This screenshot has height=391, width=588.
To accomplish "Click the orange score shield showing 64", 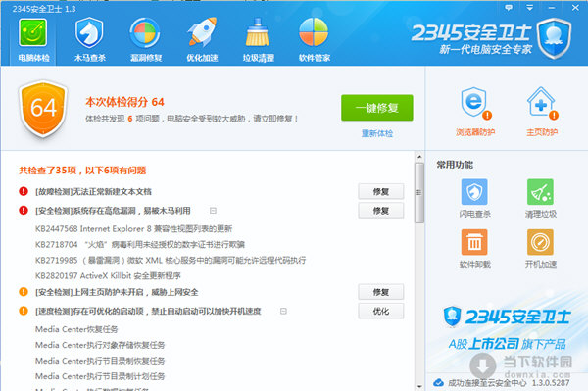I will [43, 109].
